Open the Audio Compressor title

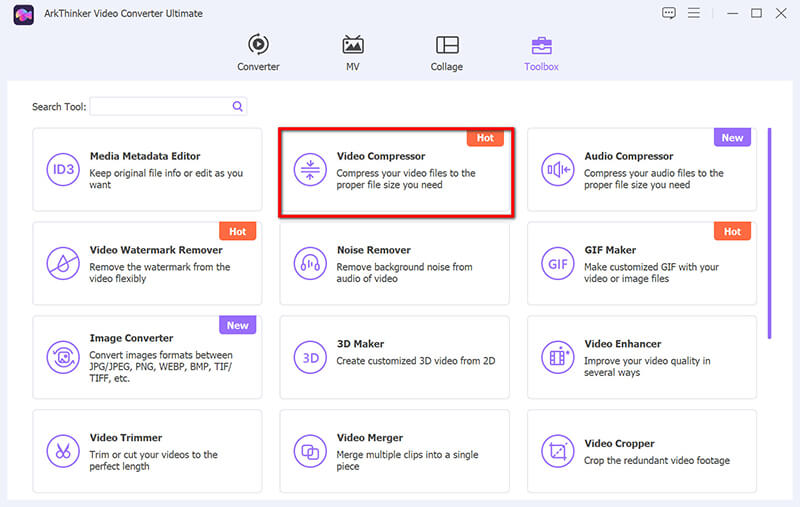[x=629, y=156]
